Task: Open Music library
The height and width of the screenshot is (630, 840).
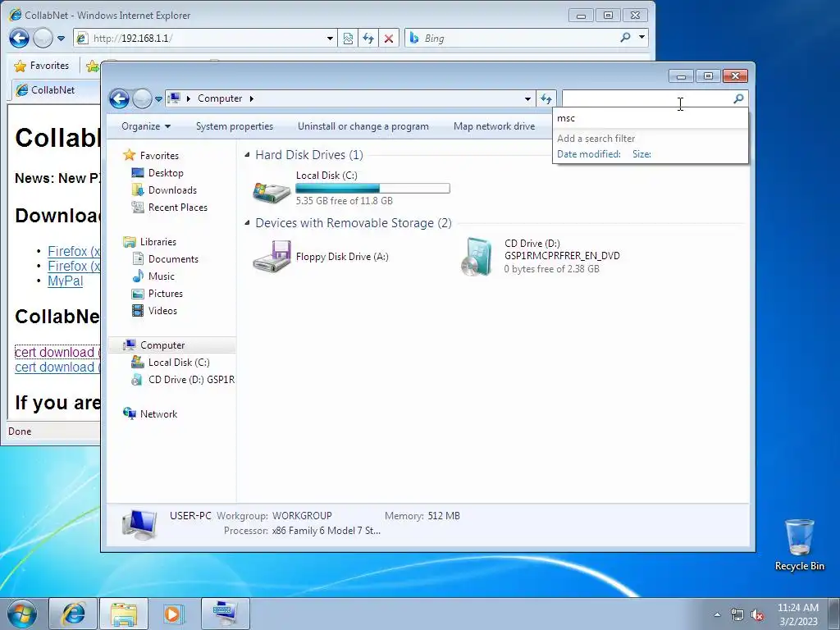Action: pos(162,276)
